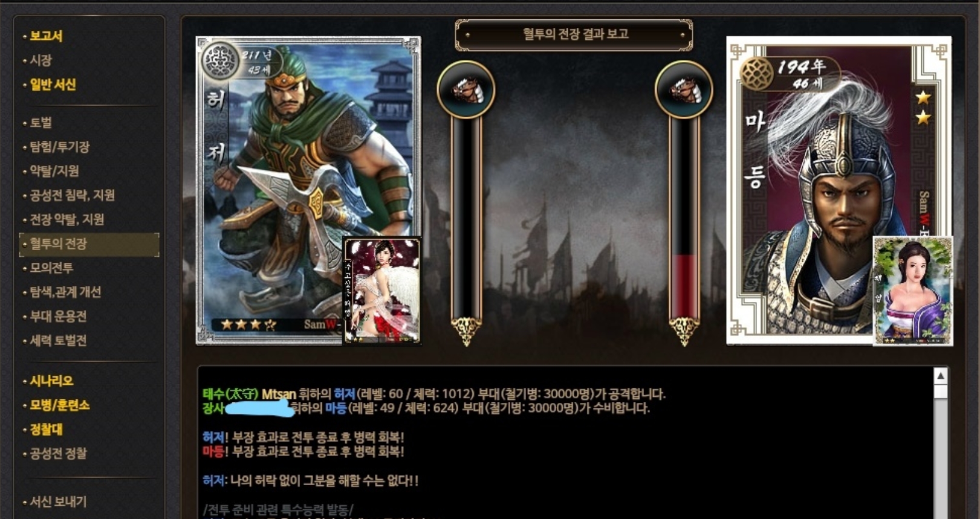
Task: Select 탐험/투기장 from sidebar
Action: pyautogui.click(x=59, y=147)
